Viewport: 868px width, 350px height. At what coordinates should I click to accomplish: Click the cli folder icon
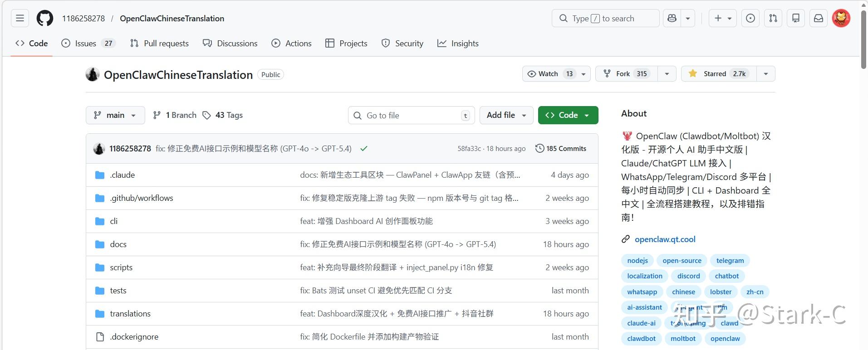[100, 221]
